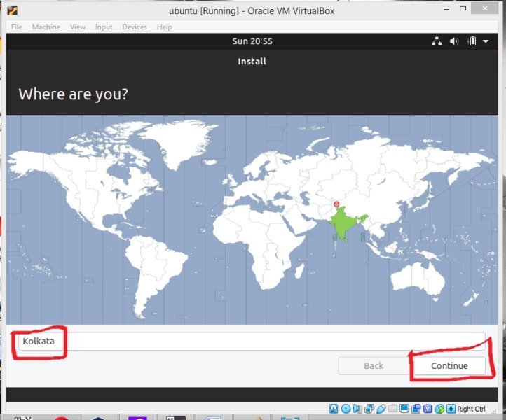Click the keyboard capture arrow icon
This screenshot has height=420, width=506.
pos(451,409)
